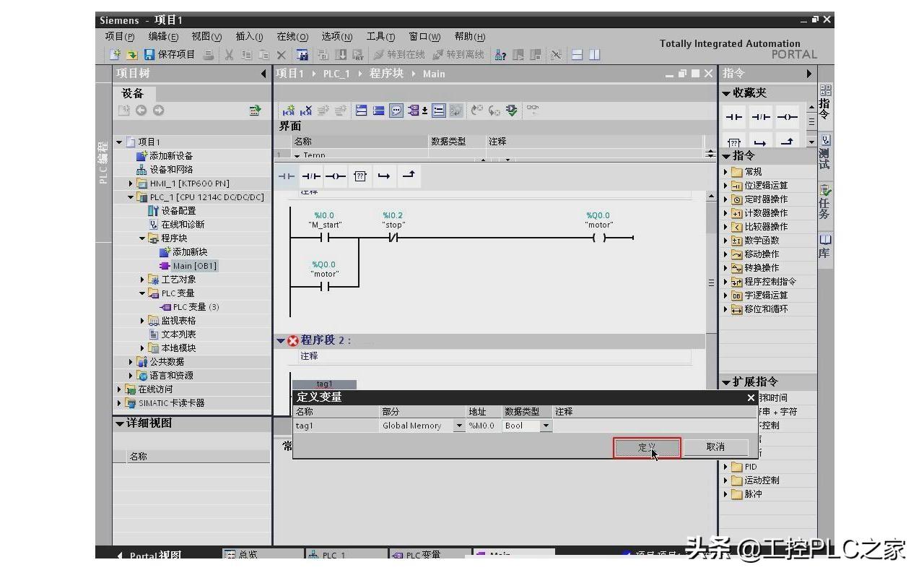The width and height of the screenshot is (924, 578).
Task: Select output coil in favorites panel
Action: tap(788, 117)
